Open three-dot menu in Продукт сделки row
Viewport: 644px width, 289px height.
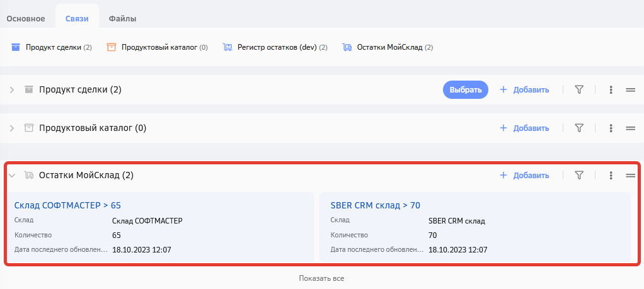pos(611,90)
